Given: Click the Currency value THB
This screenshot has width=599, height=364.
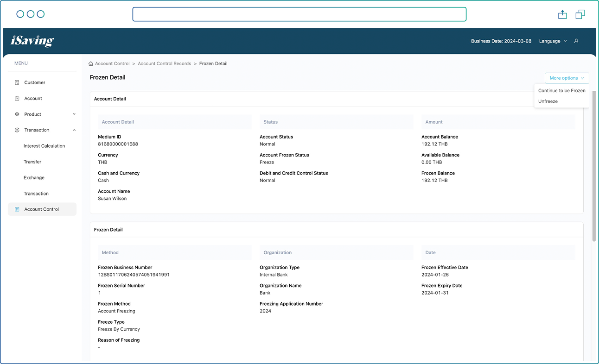Looking at the screenshot, I should coord(102,163).
